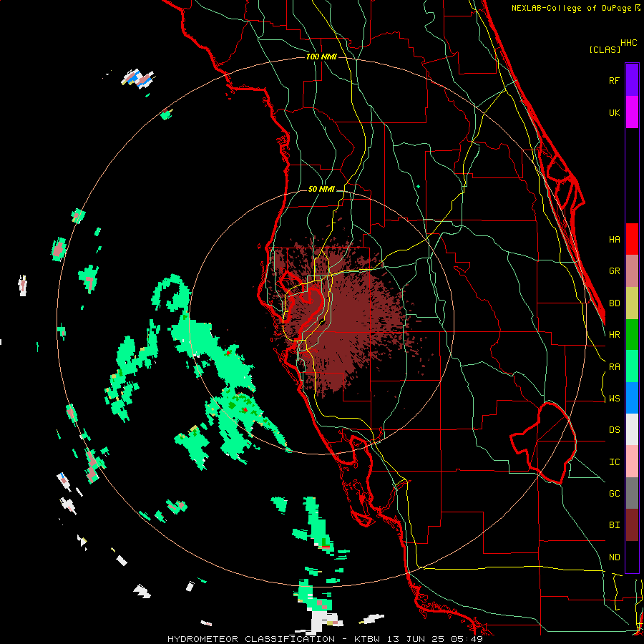Screen dimensions: 644x644
Task: Click the UK legend label
Action: click(614, 112)
